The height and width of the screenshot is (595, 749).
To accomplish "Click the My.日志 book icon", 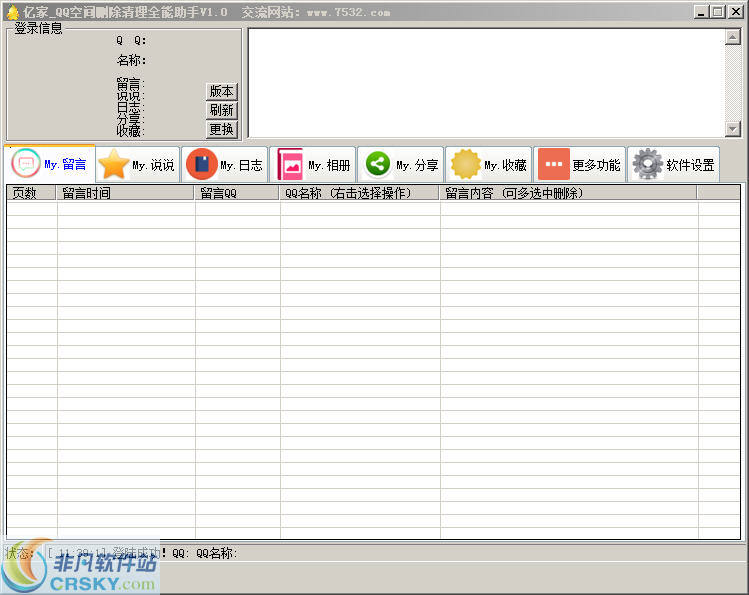I will click(x=202, y=164).
